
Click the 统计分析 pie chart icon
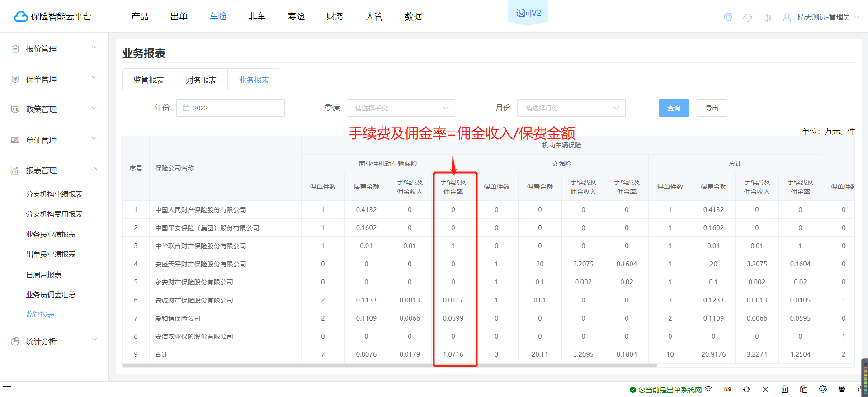[x=15, y=341]
